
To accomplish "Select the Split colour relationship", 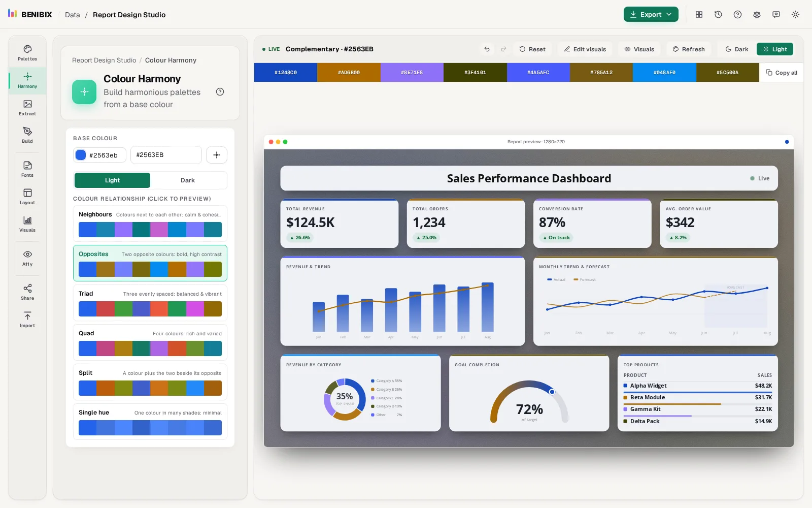I will coord(150,382).
